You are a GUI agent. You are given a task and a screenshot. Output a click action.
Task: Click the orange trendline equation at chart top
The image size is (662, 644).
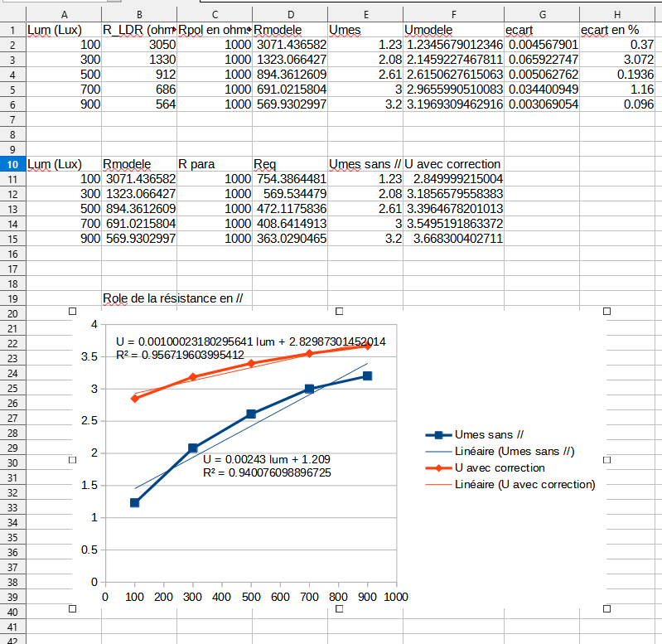250,341
